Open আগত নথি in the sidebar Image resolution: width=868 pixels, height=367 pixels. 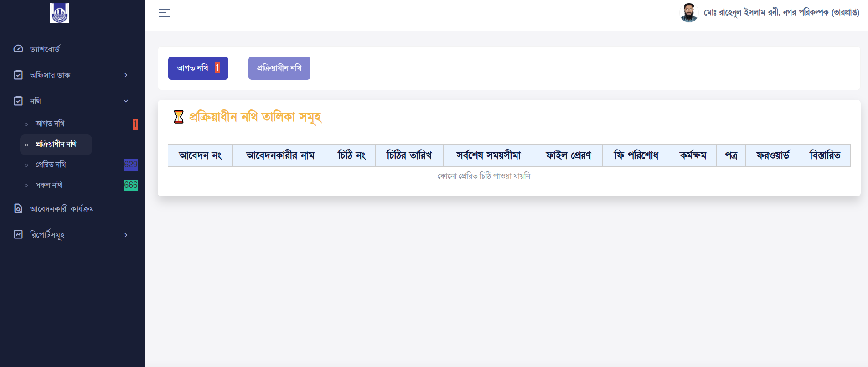pos(50,124)
